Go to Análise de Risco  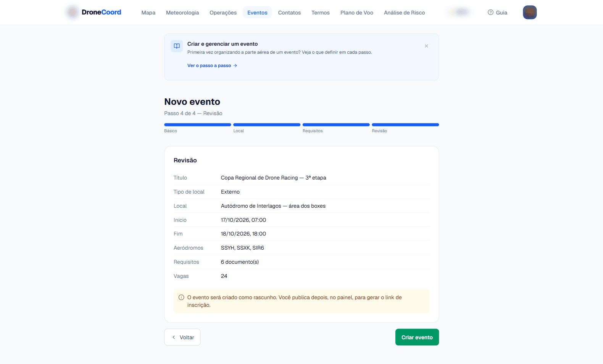[404, 13]
